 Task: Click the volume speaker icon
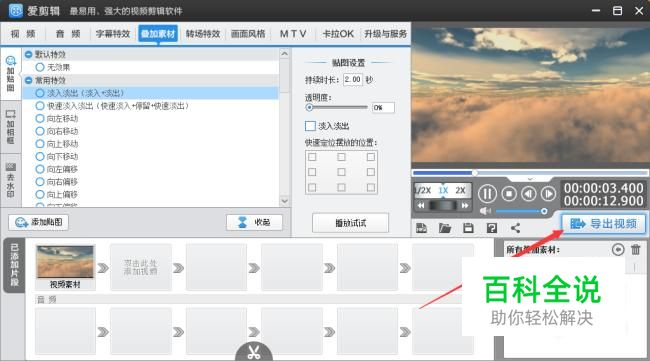485,211
